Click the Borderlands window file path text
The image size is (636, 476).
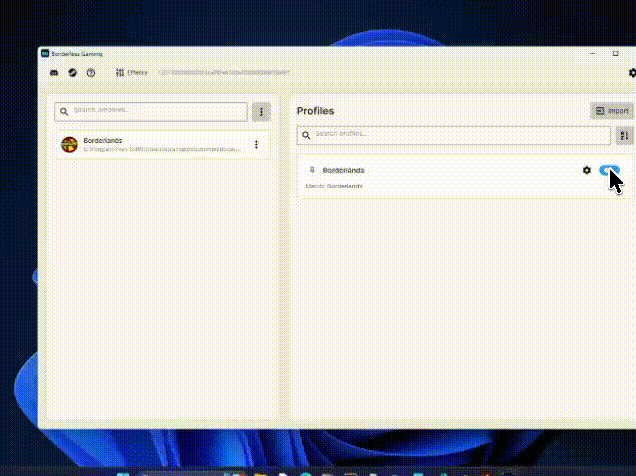click(161, 150)
